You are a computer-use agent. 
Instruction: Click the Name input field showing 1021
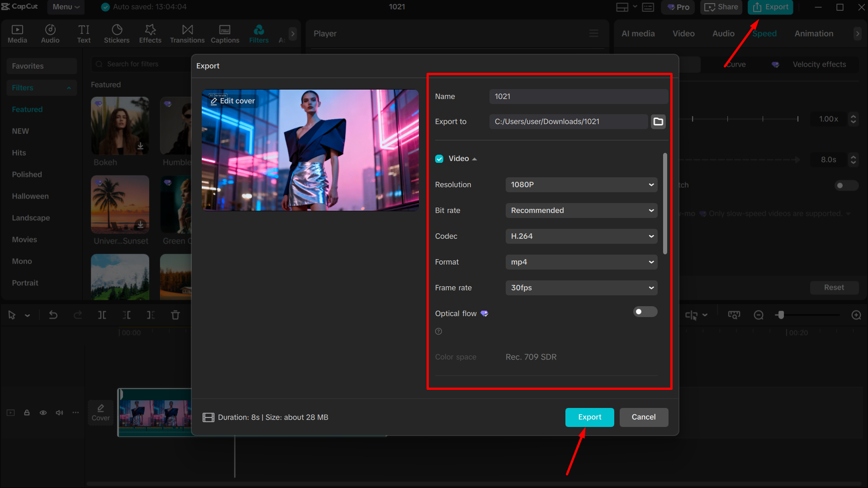coord(578,96)
